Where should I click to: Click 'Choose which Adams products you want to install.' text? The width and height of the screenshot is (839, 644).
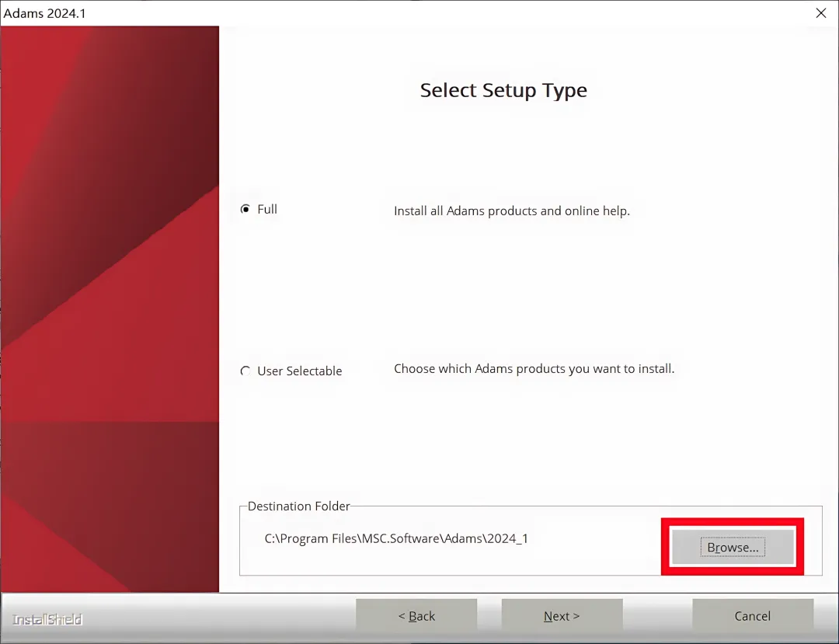[534, 368]
